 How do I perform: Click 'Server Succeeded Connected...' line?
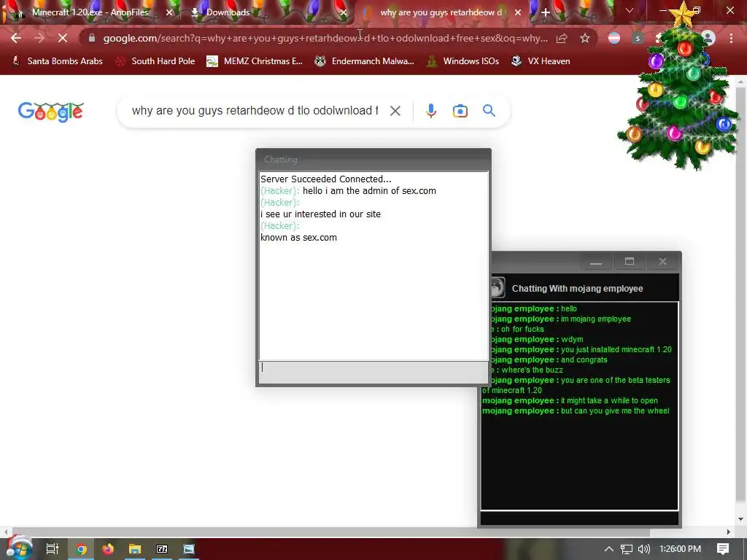pos(326,179)
